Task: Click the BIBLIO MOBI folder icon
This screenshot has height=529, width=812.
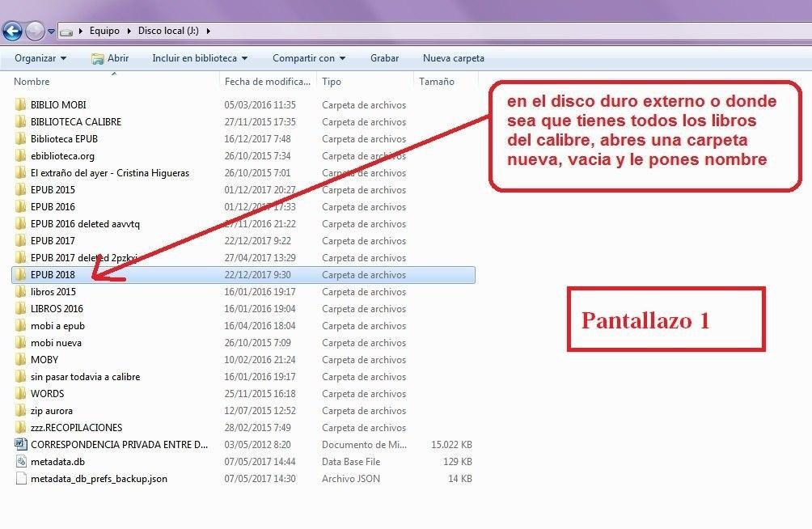Action: (x=21, y=104)
